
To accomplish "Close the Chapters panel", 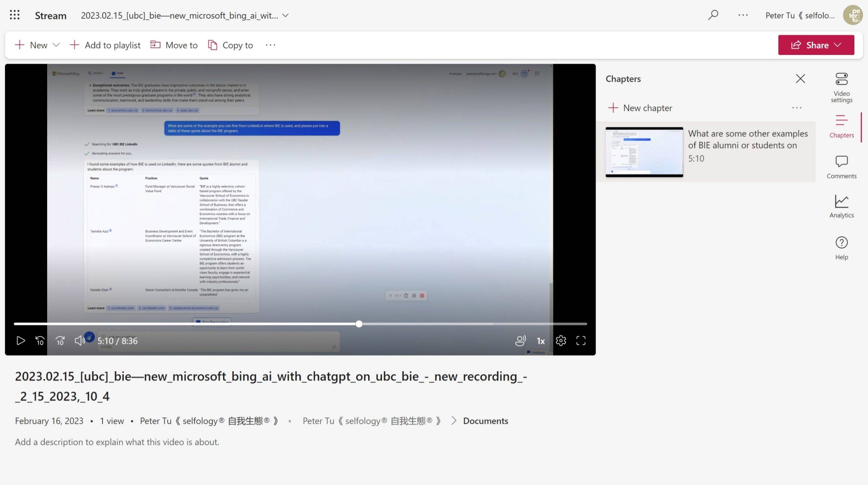I will click(800, 79).
